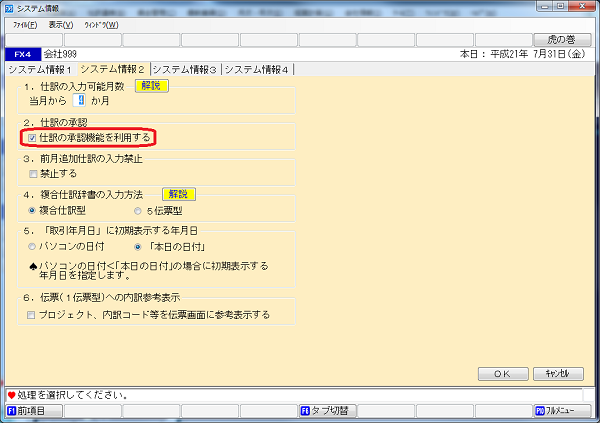Open the システム情報4 tab
The image size is (600, 423).
tap(256, 70)
